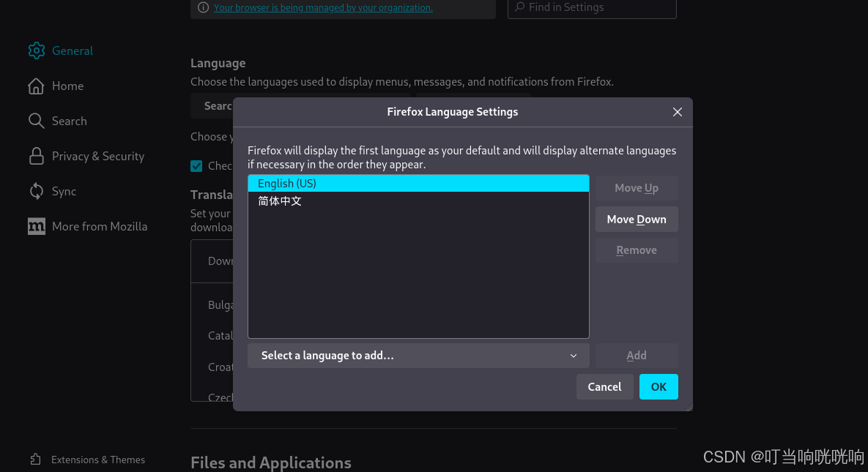Click the Move Up button
The image size is (868, 472).
637,188
